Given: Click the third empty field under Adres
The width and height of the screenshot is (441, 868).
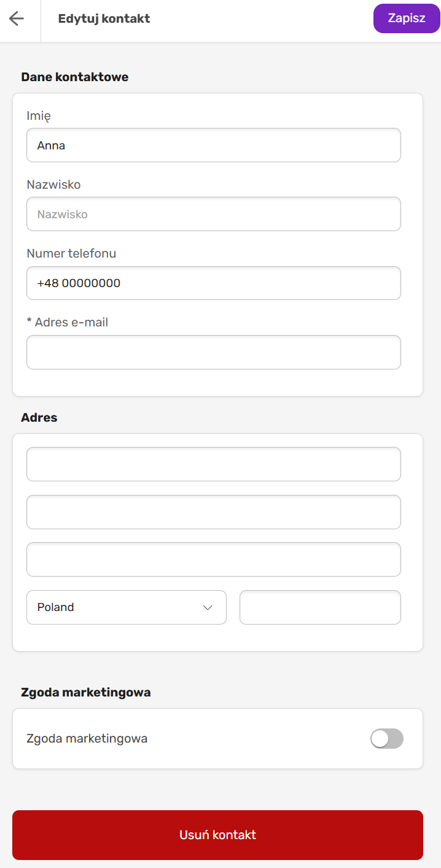Looking at the screenshot, I should click(x=214, y=559).
